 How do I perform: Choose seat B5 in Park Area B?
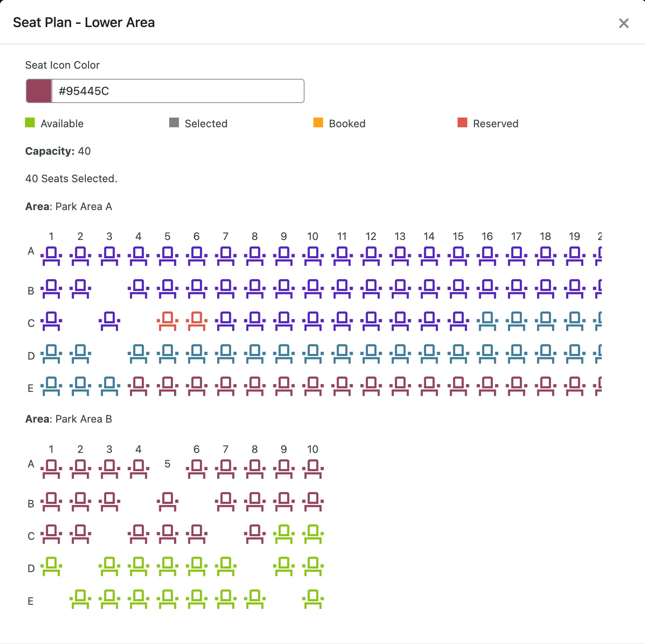pos(168,501)
